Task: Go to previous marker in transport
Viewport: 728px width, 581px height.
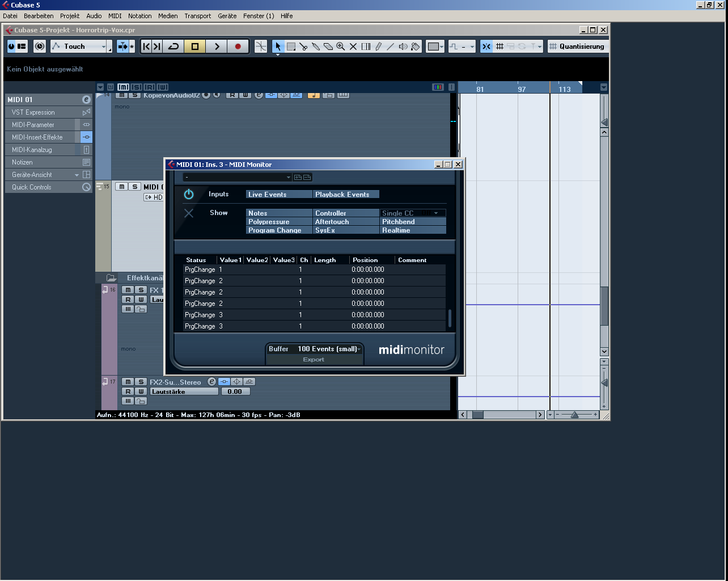Action: (x=146, y=47)
